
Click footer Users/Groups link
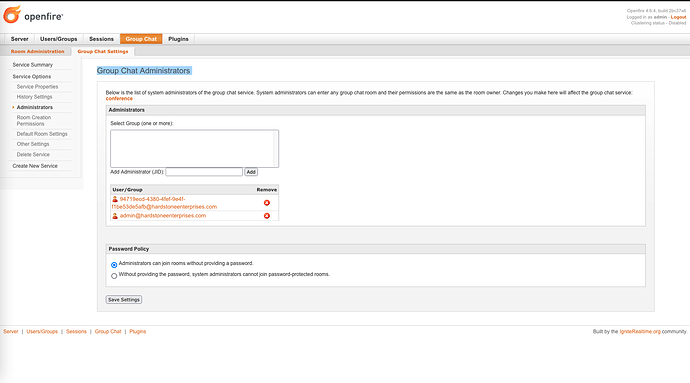[x=42, y=331]
